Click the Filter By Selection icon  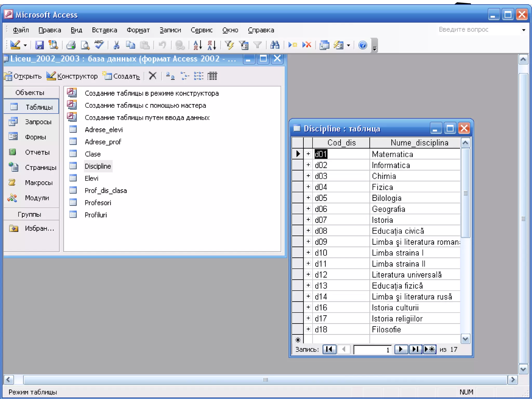point(229,45)
